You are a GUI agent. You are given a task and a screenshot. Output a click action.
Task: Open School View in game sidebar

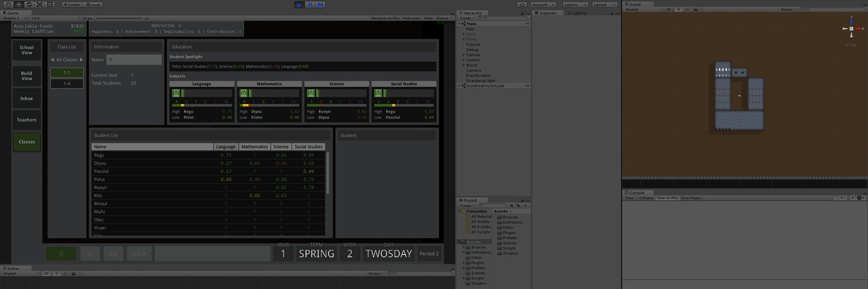(x=27, y=50)
